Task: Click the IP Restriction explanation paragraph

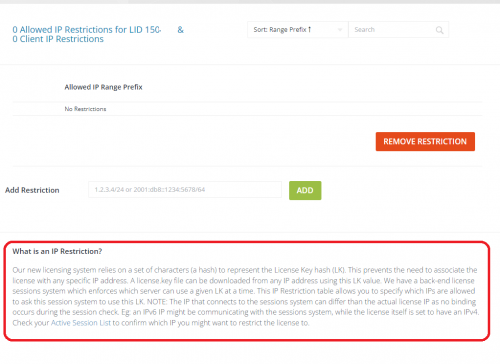Action: click(246, 296)
